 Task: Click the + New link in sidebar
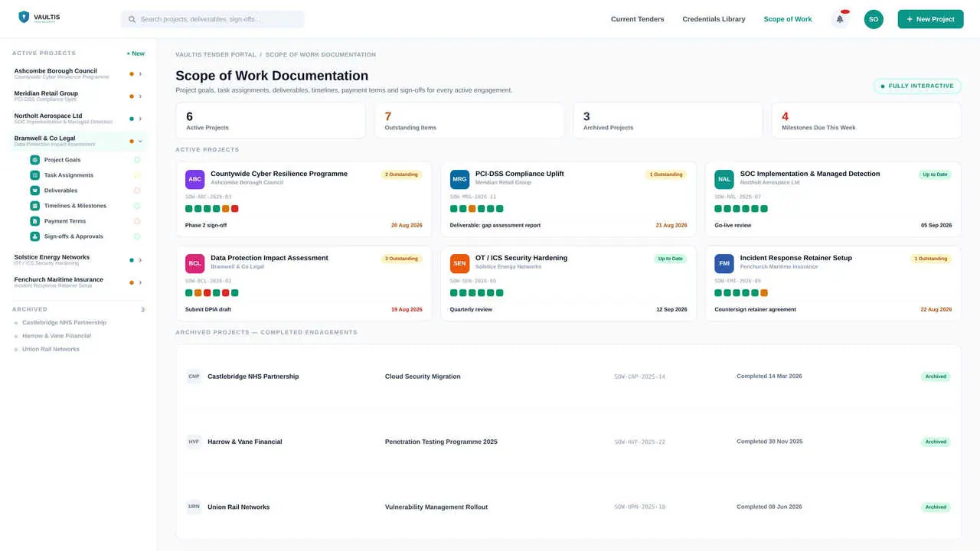[136, 54]
